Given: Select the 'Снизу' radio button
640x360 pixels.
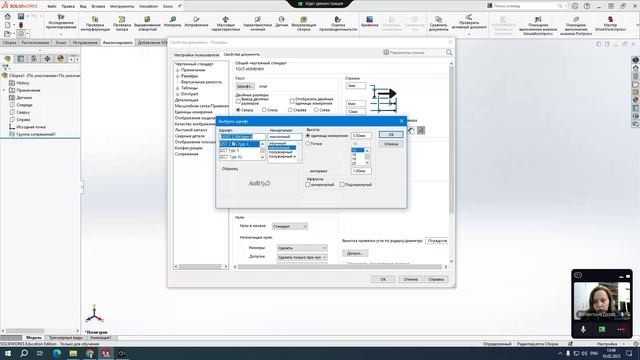Looking at the screenshot, I should pyautogui.click(x=264, y=110).
